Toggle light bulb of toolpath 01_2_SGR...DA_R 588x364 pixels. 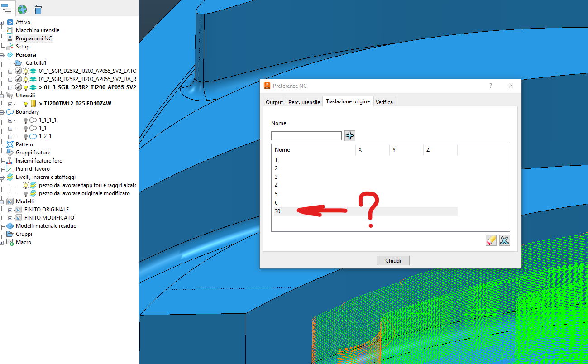pos(26,79)
